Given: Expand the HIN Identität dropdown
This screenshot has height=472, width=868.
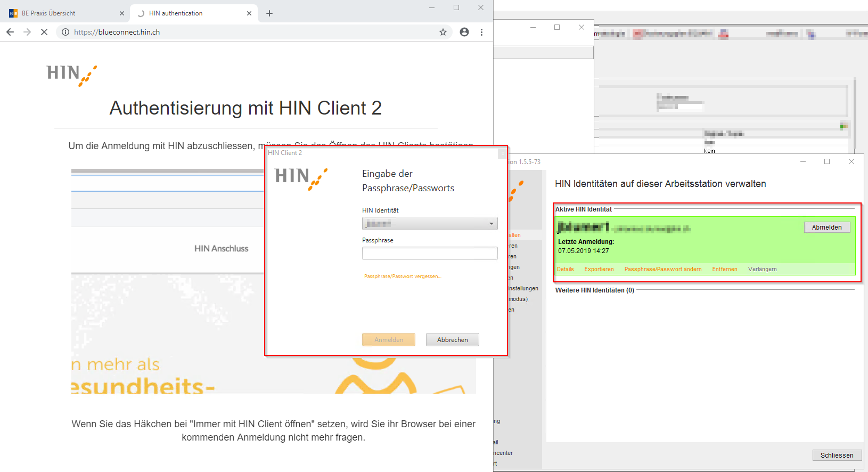Looking at the screenshot, I should [x=491, y=224].
